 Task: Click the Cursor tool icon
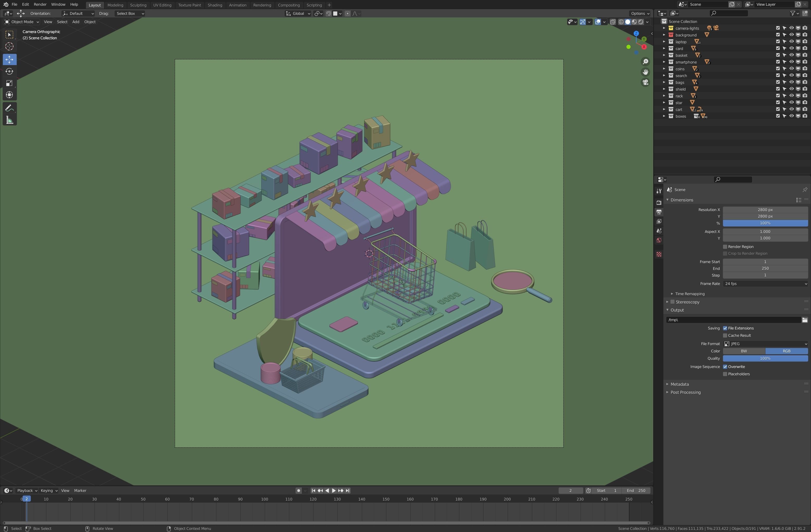[9, 46]
